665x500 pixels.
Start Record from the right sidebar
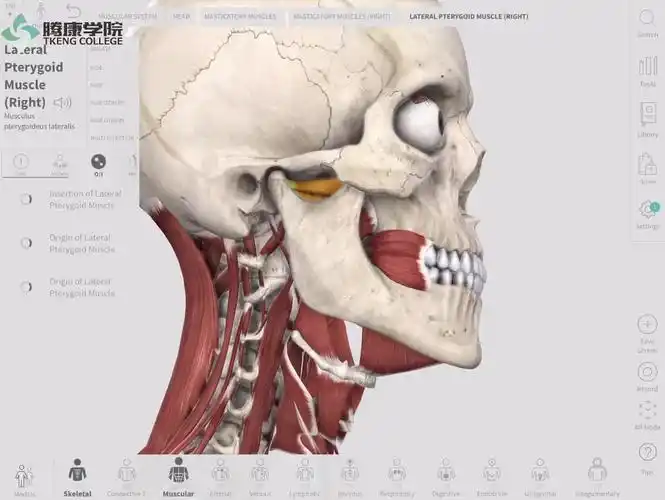click(647, 374)
